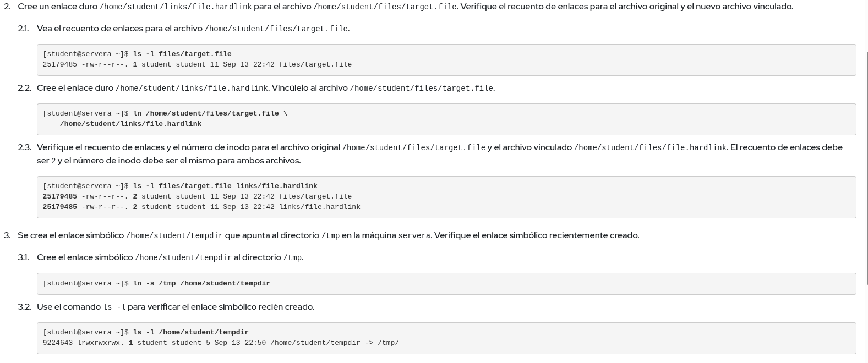The width and height of the screenshot is (868, 363).
Task: Click the output line ending in 'links/file.hardlink'
Action: click(x=201, y=207)
